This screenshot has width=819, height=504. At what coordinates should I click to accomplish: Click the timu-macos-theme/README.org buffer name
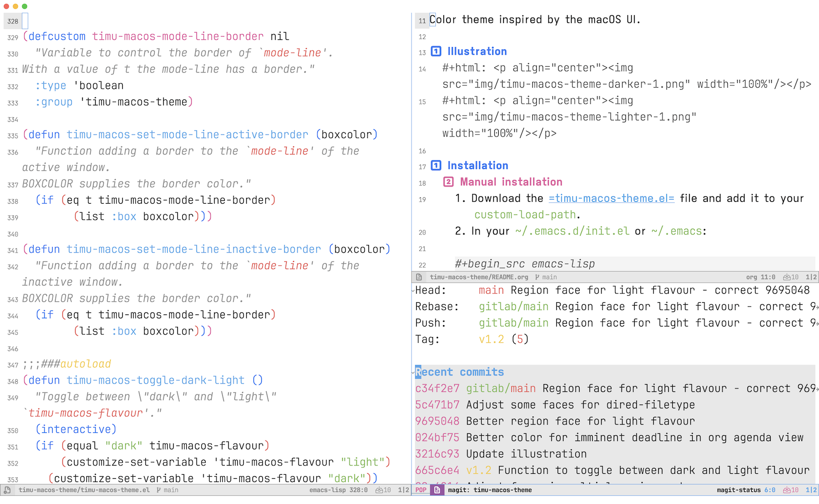[479, 277]
